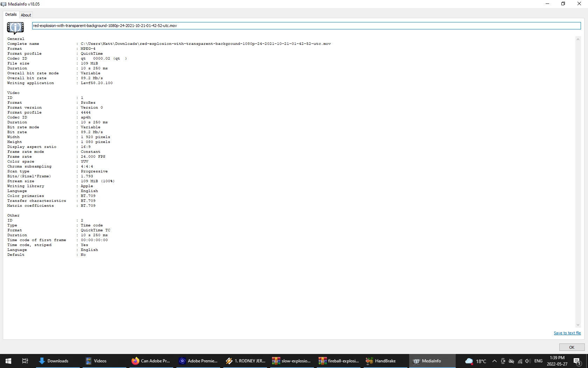Open the Downloads taskbar window
This screenshot has height=368, width=588.
(58, 361)
